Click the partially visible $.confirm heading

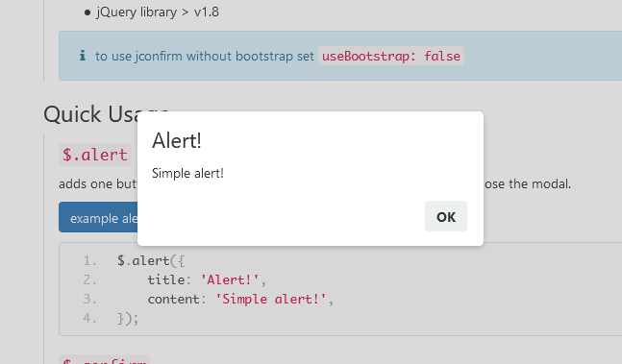pos(105,359)
